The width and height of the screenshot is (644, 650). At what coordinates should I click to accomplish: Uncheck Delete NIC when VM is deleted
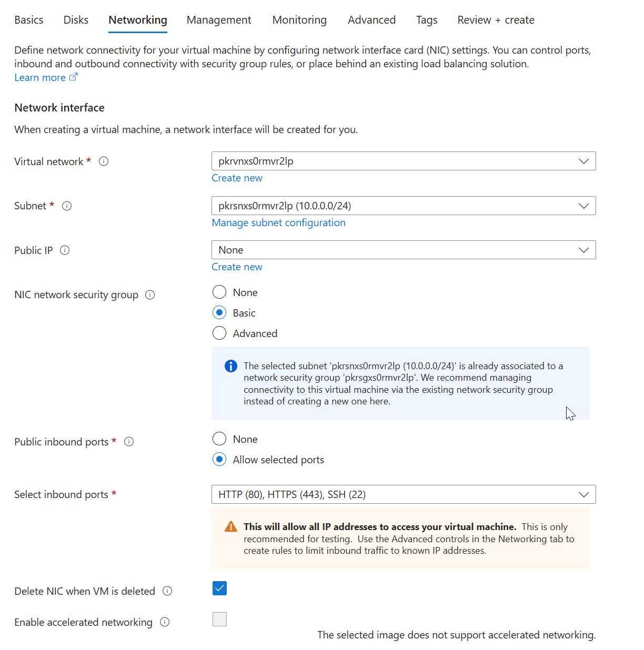(219, 588)
